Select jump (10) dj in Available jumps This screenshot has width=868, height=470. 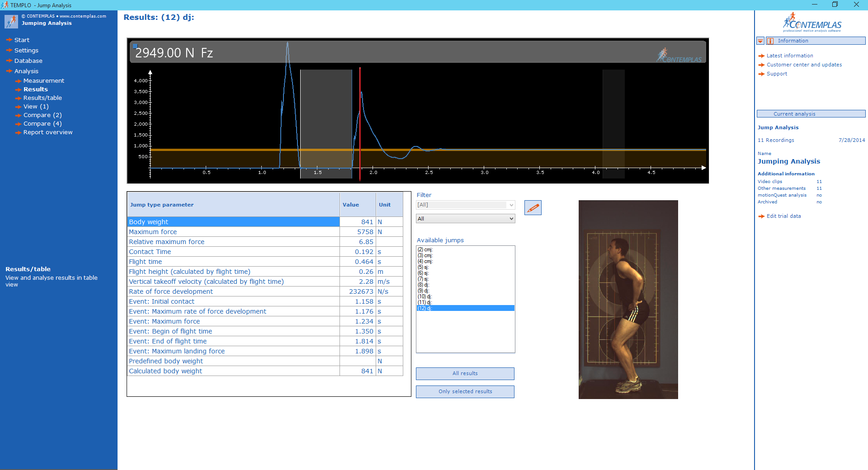pyautogui.click(x=425, y=296)
